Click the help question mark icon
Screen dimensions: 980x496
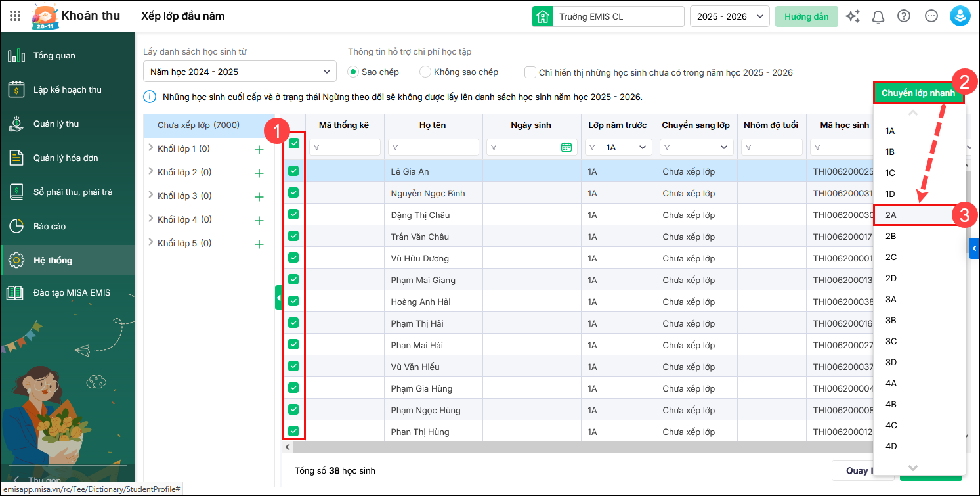tap(904, 16)
